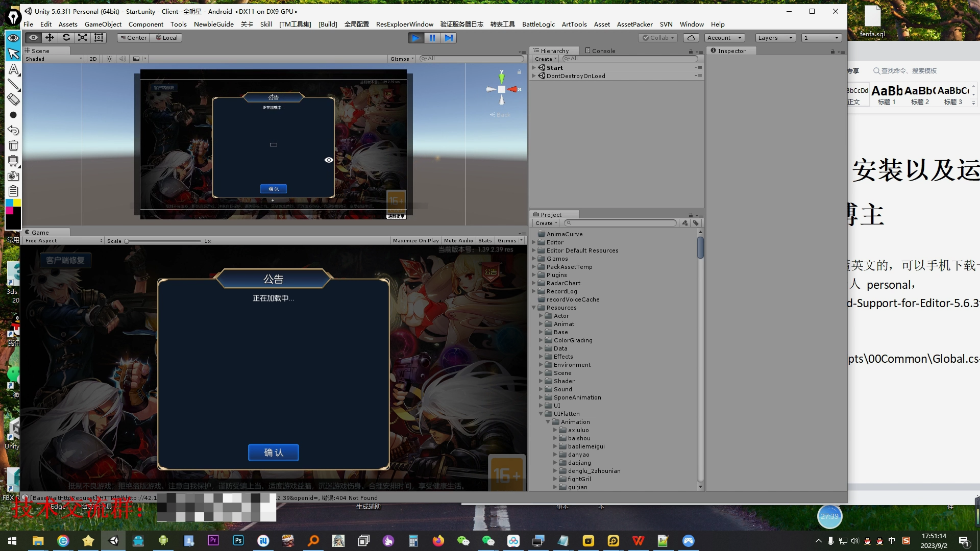980x551 pixels.
Task: Open the Shaded draw mode dropdown
Action: [54, 59]
